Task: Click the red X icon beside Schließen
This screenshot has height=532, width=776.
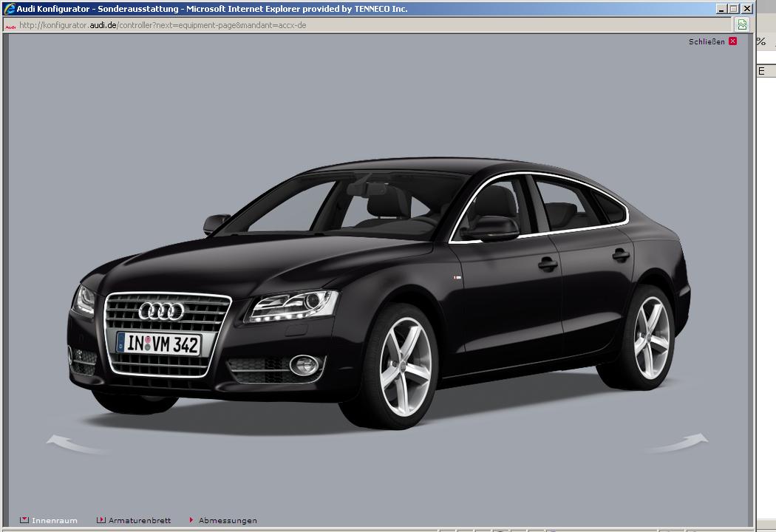Action: pos(732,41)
